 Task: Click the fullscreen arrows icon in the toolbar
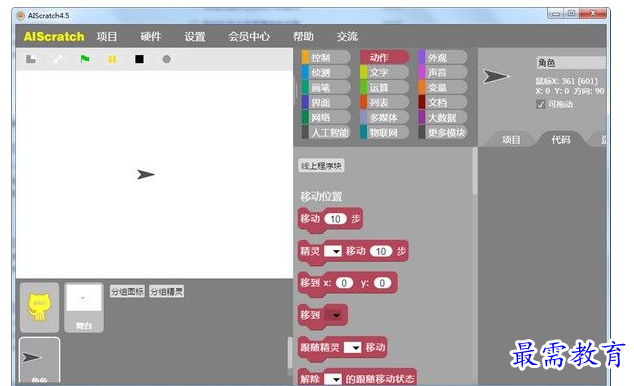57,59
